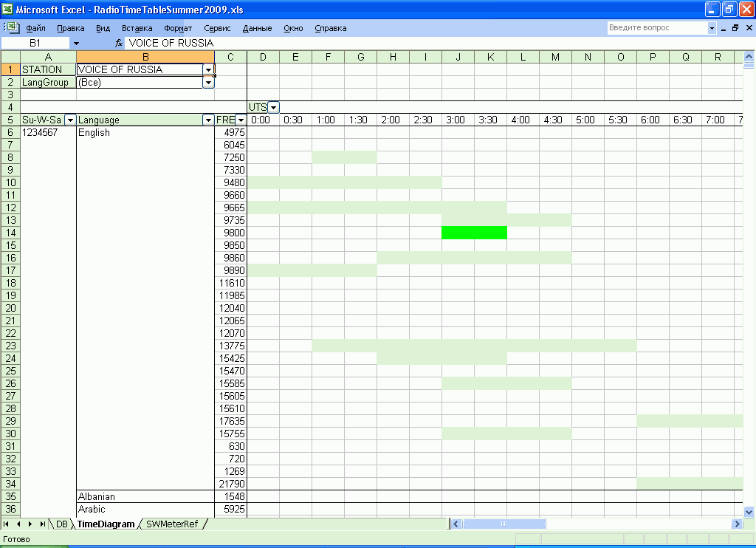Select row 35 by its row header
Image resolution: width=756 pixels, height=548 pixels.
(10, 496)
